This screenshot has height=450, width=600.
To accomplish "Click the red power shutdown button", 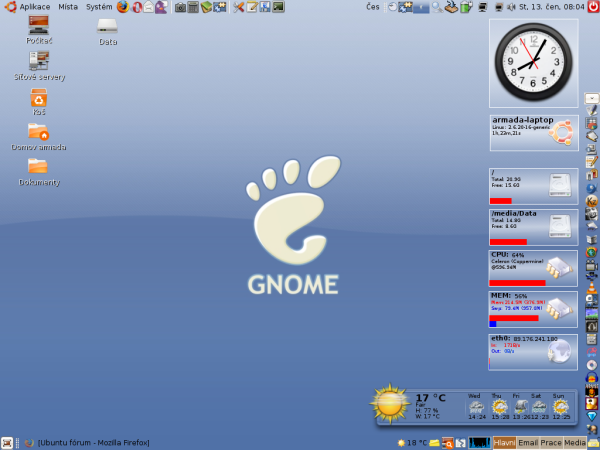I will pyautogui.click(x=593, y=7).
